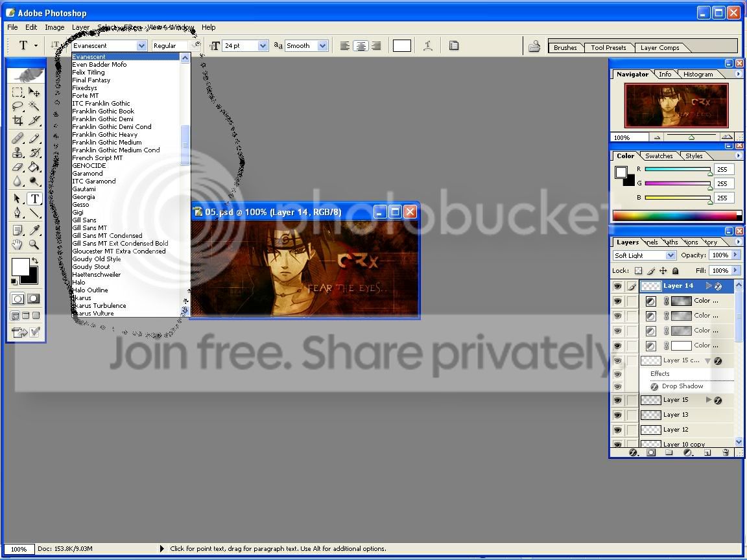This screenshot has height=560, width=747.
Task: Select the Brush tool
Action: click(34, 139)
